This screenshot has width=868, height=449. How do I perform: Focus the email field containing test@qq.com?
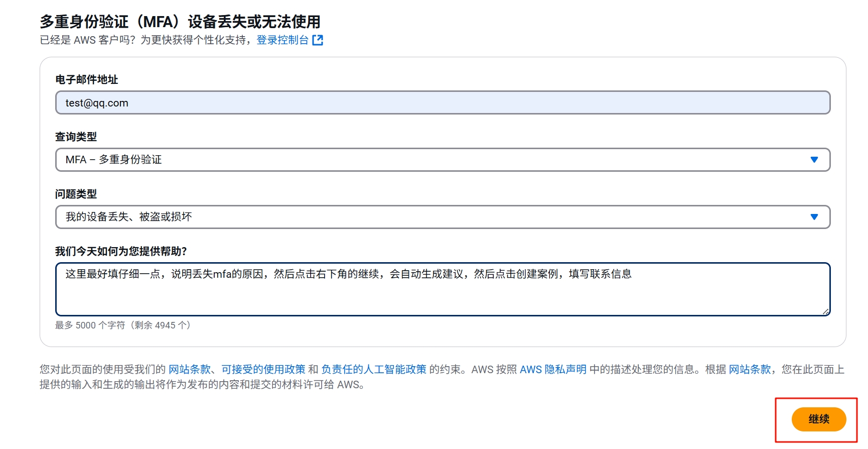(x=442, y=103)
